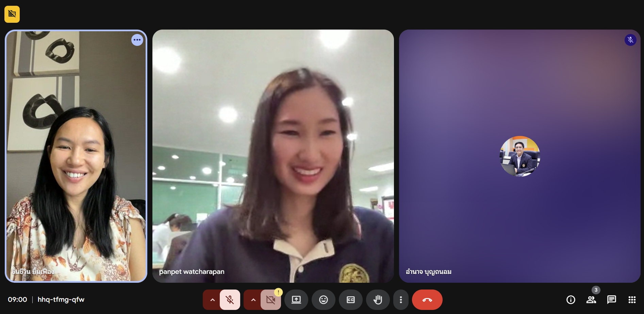Open the emoji reactions picker

(323, 300)
